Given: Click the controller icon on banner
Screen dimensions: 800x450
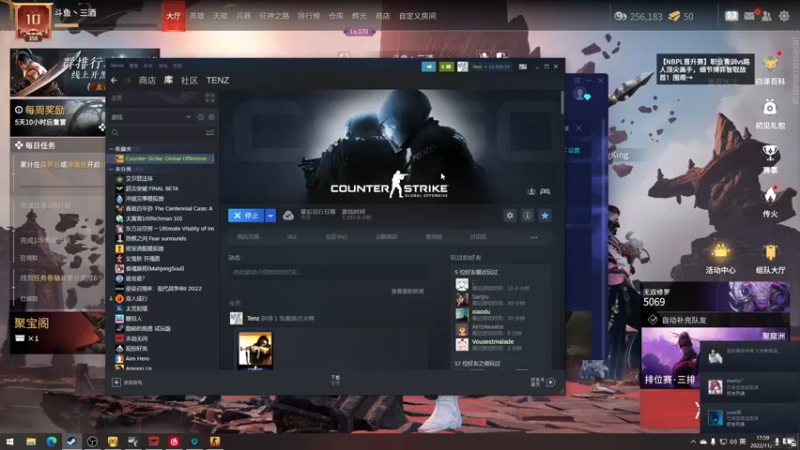Looking at the screenshot, I should click(545, 191).
